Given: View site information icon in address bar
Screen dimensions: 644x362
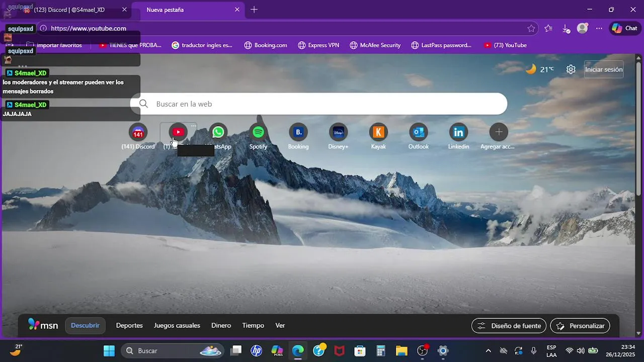Looking at the screenshot, I should coord(43,28).
